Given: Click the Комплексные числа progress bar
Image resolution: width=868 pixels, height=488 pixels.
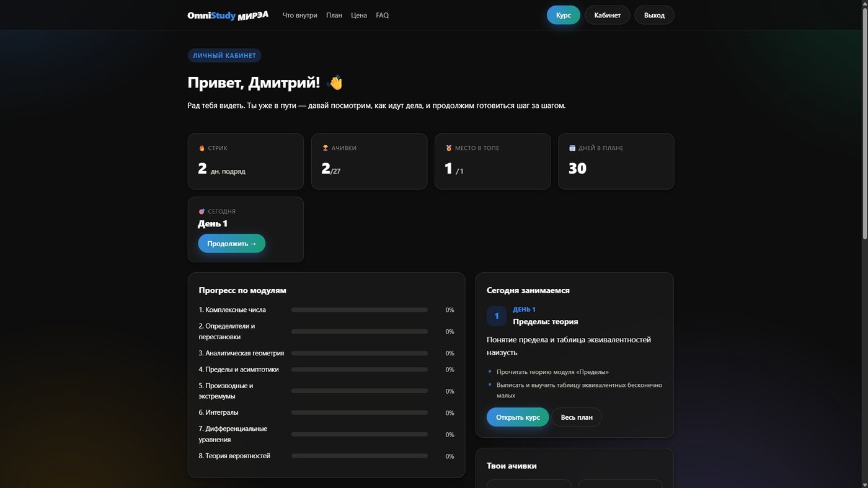Looking at the screenshot, I should click(x=360, y=309).
